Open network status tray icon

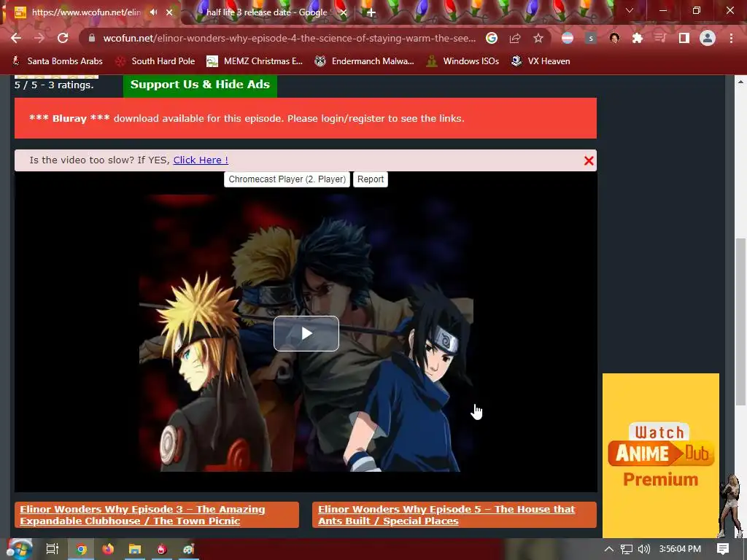pyautogui.click(x=627, y=549)
